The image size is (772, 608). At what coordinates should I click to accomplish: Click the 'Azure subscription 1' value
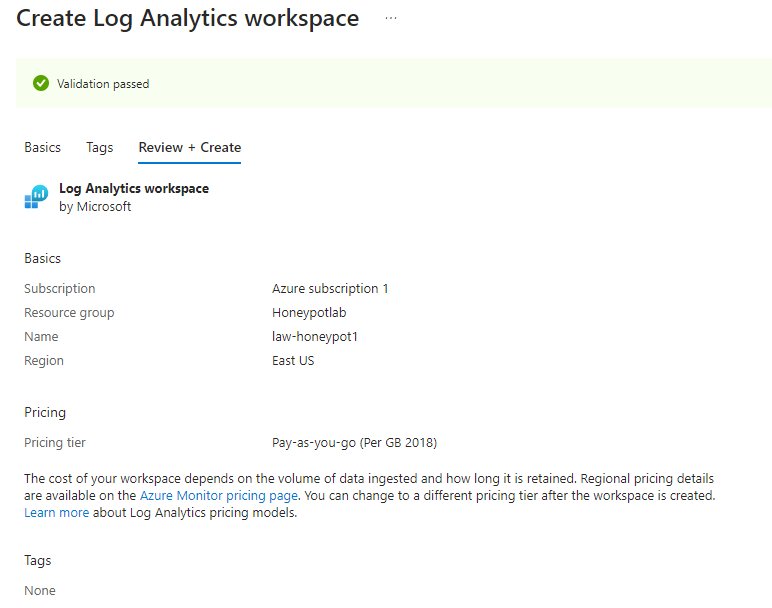[x=330, y=288]
